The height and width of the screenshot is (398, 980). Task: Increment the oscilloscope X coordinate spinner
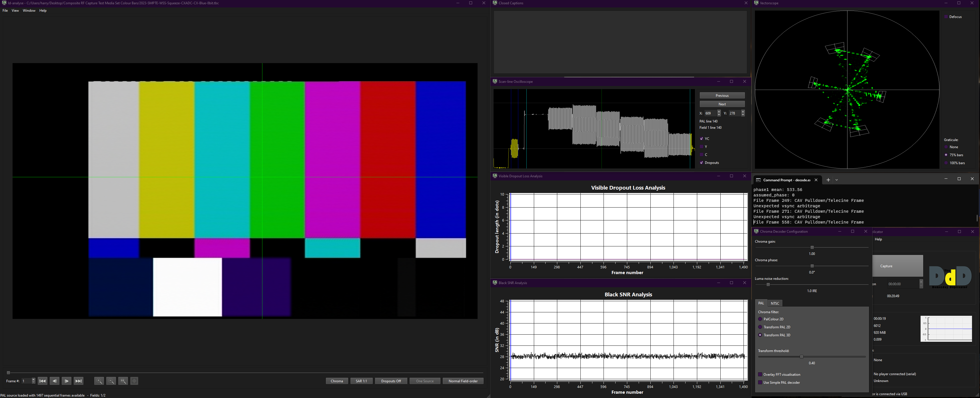719,112
